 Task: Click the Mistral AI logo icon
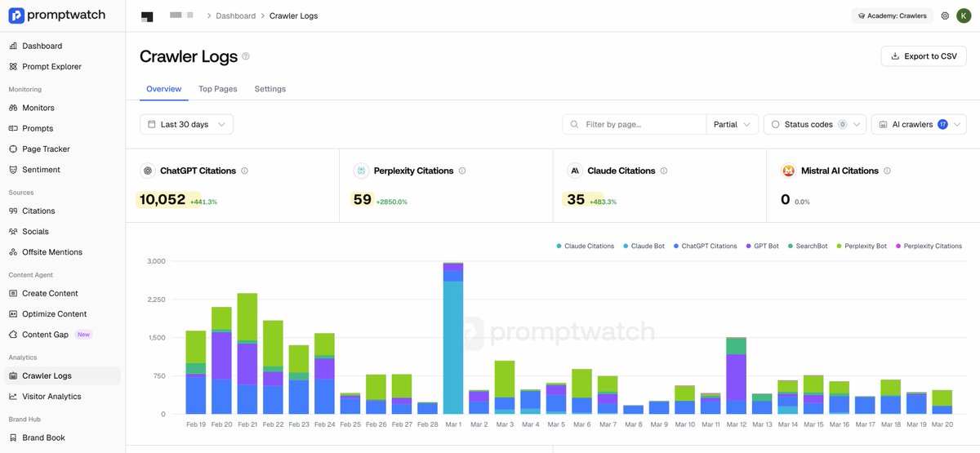[789, 171]
